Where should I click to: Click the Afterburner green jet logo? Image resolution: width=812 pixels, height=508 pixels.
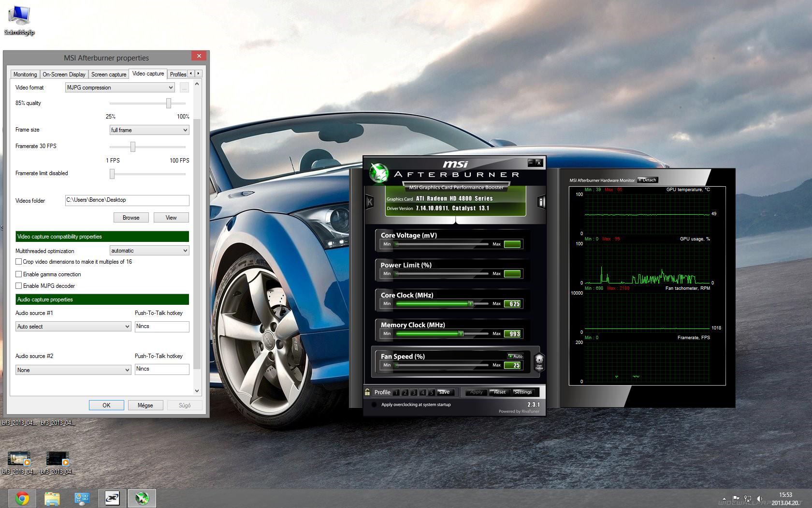point(379,173)
